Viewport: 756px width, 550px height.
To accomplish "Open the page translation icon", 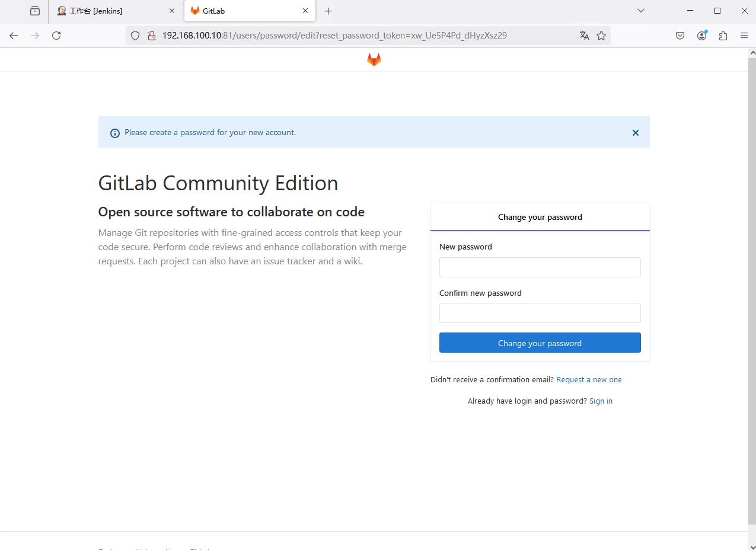I will 585,36.
